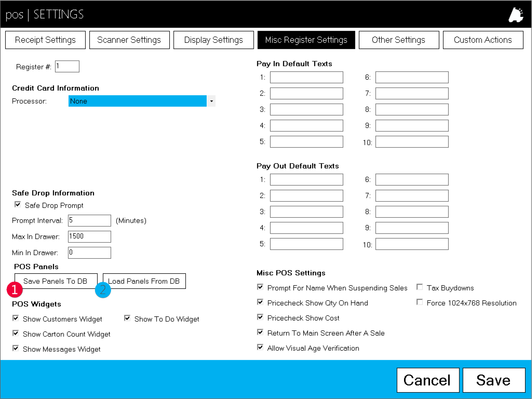Open the Processor dropdown arrow
The image size is (532, 399).
coord(211,101)
